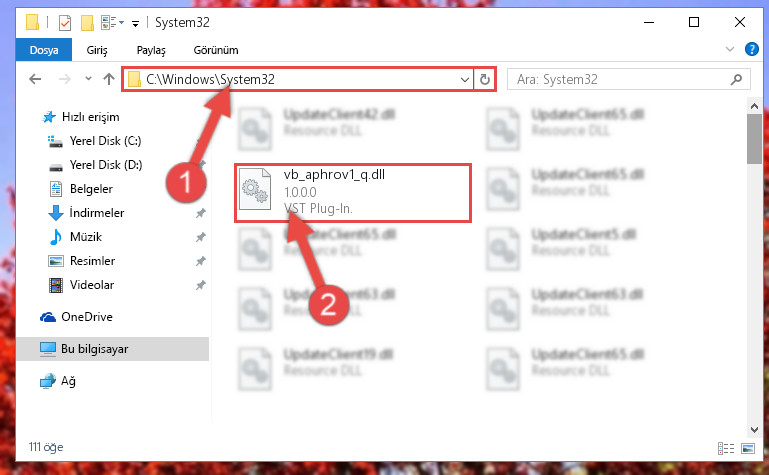Open Customize Quick Access Toolbar dropdown
Screen dimensions: 769x475
pos(135,23)
